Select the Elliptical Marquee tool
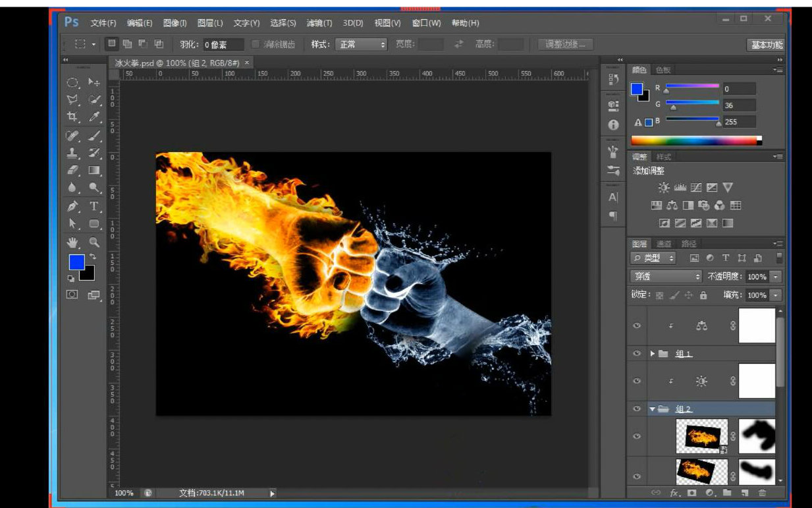This screenshot has width=812, height=508. click(x=72, y=82)
